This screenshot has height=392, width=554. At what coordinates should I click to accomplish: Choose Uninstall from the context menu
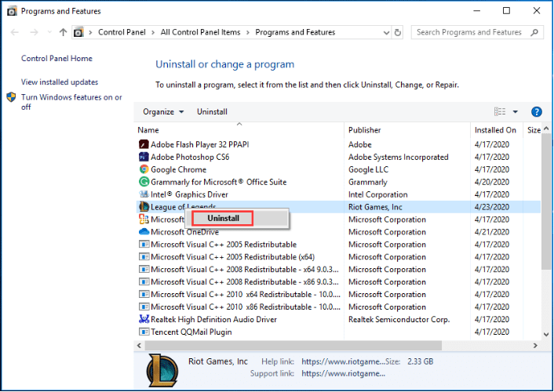223,218
